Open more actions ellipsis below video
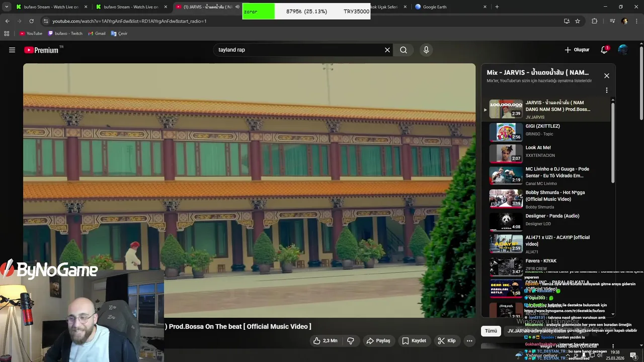The width and height of the screenshot is (644, 362). click(469, 341)
